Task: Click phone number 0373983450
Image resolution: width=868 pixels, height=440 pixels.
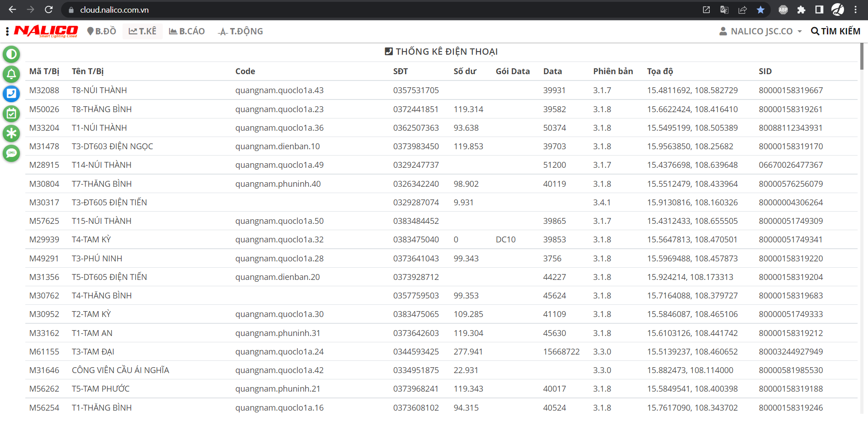Action: [416, 147]
